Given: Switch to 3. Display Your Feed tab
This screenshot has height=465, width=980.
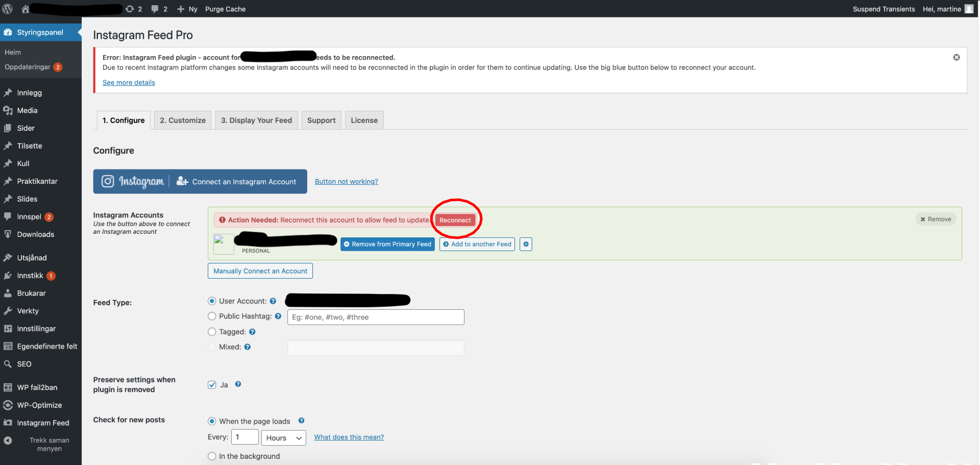Looking at the screenshot, I should point(256,120).
